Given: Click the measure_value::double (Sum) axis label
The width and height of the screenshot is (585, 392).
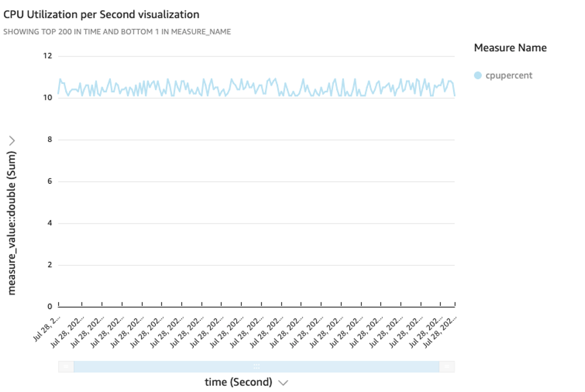Looking at the screenshot, I should 11,223.
